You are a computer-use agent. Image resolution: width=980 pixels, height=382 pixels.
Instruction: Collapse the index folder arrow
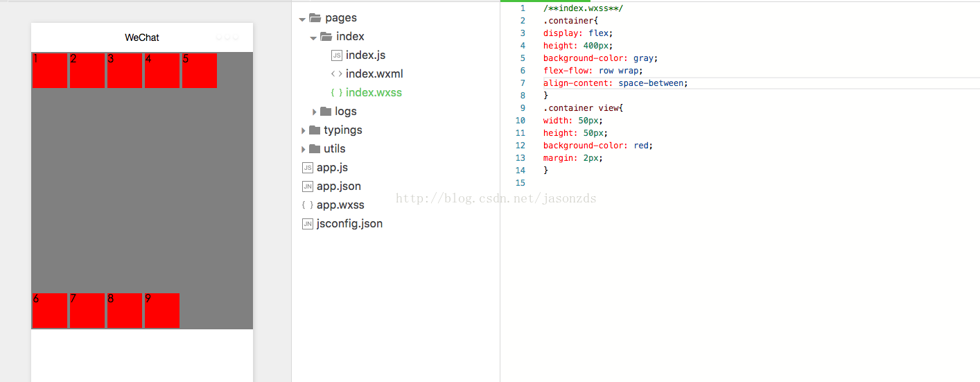pyautogui.click(x=313, y=37)
